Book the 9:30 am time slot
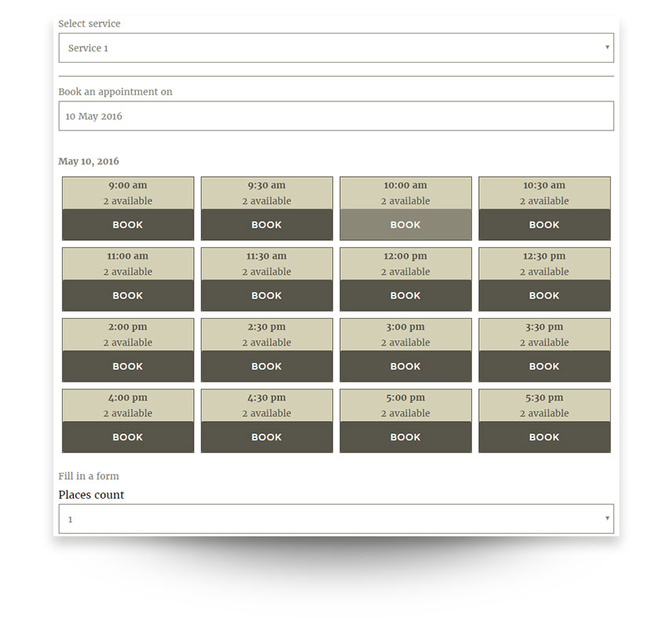The image size is (672, 618). tap(267, 225)
